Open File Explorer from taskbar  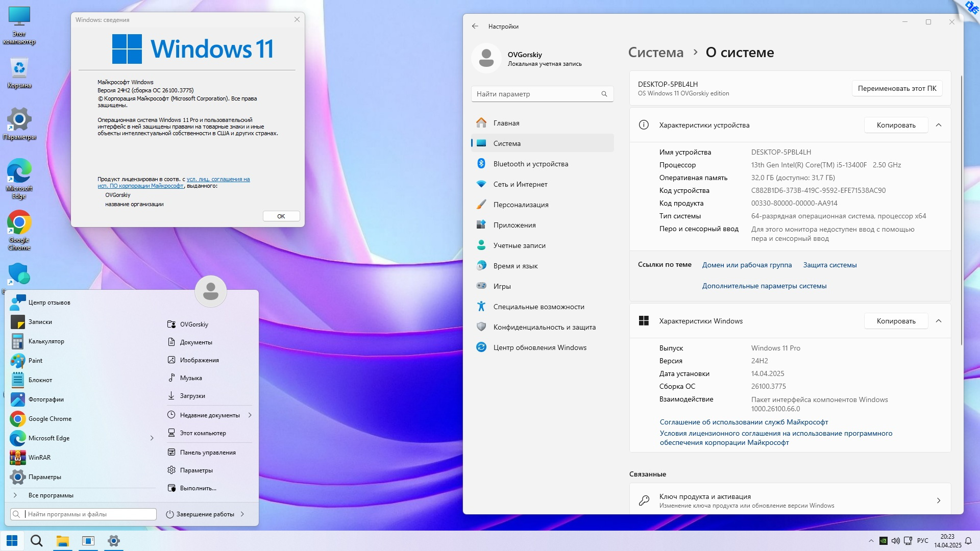pyautogui.click(x=62, y=541)
